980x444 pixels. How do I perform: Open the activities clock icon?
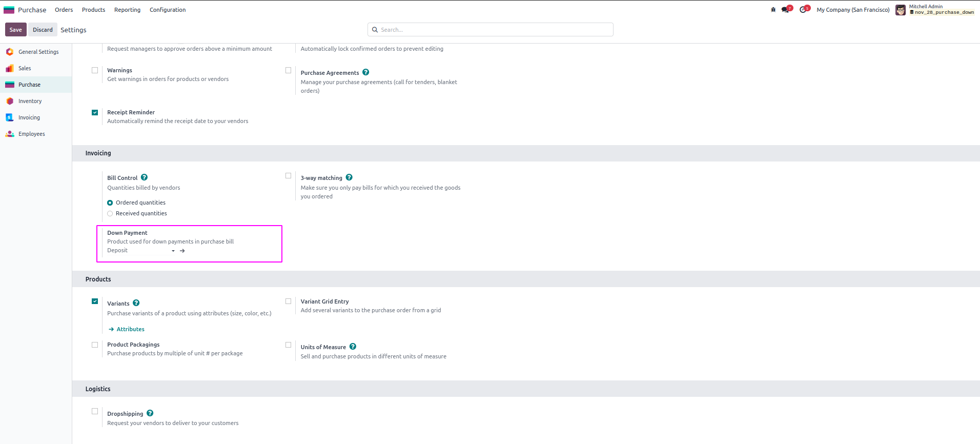tap(803, 10)
